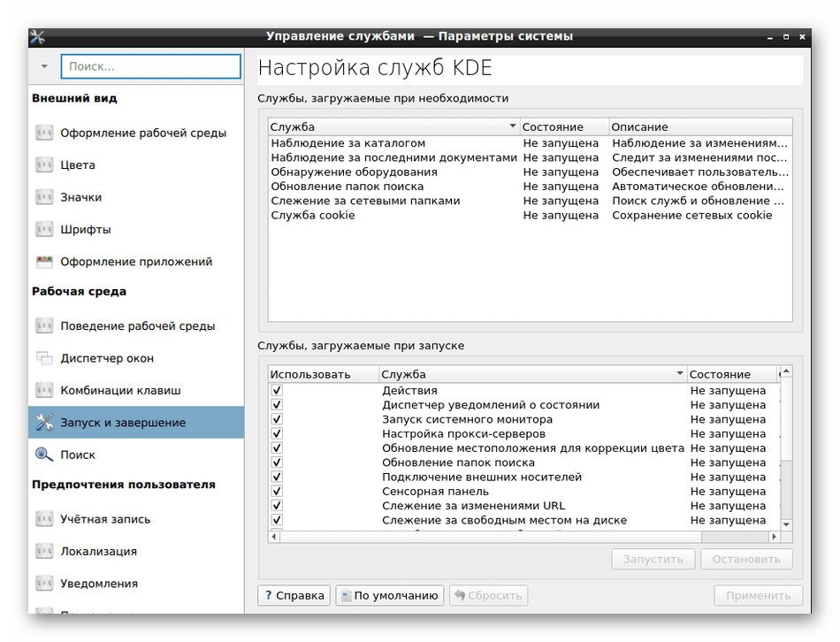The width and height of the screenshot is (840, 642).
Task: Click the Поведение рабочей среды icon
Action: pyautogui.click(x=44, y=325)
